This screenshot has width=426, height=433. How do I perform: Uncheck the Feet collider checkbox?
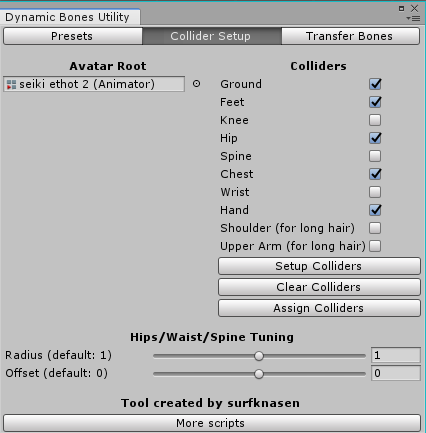375,102
